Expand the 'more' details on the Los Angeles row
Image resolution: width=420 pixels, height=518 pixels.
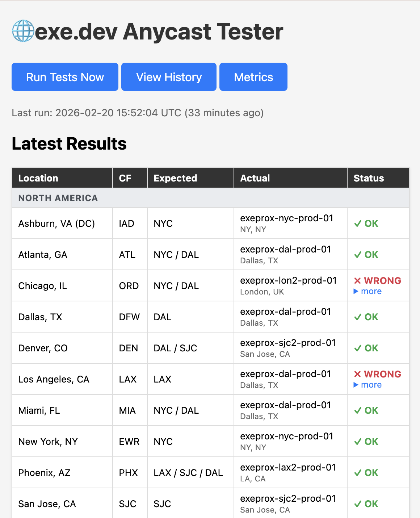(367, 385)
